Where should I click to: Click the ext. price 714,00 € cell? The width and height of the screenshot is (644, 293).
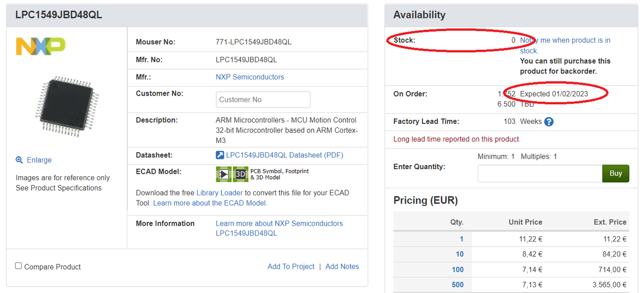click(613, 270)
